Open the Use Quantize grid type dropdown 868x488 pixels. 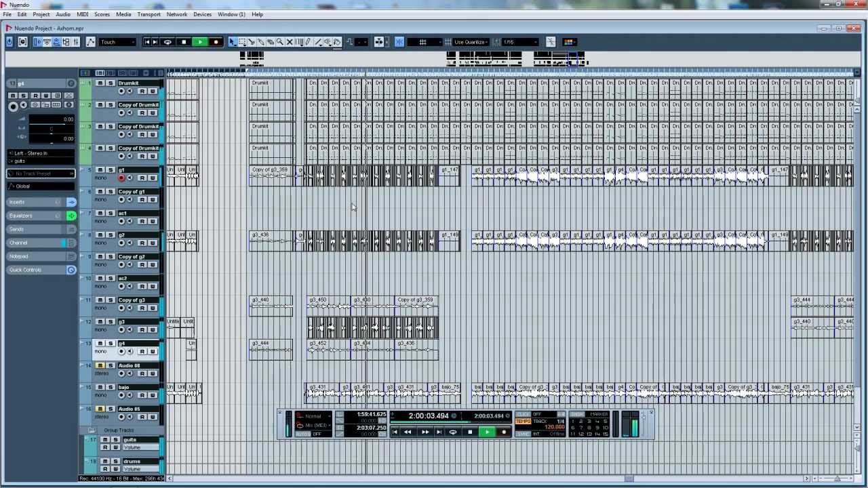471,42
